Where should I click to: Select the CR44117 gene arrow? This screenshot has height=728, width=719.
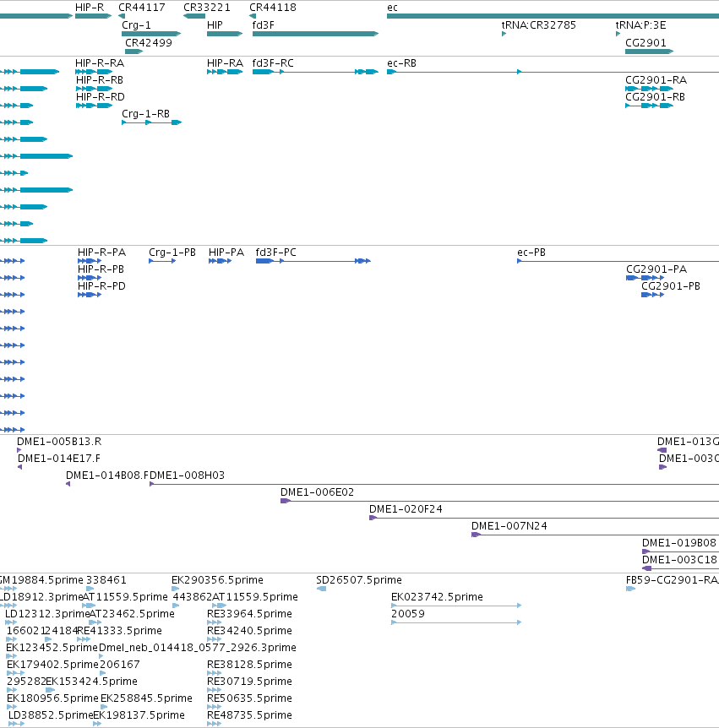pyautogui.click(x=122, y=16)
